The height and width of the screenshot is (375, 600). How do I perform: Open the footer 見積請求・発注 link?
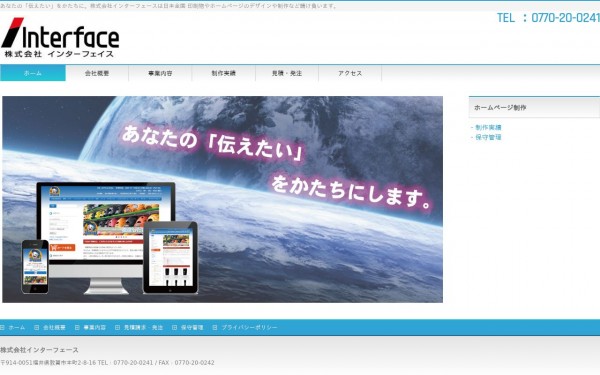click(143, 328)
